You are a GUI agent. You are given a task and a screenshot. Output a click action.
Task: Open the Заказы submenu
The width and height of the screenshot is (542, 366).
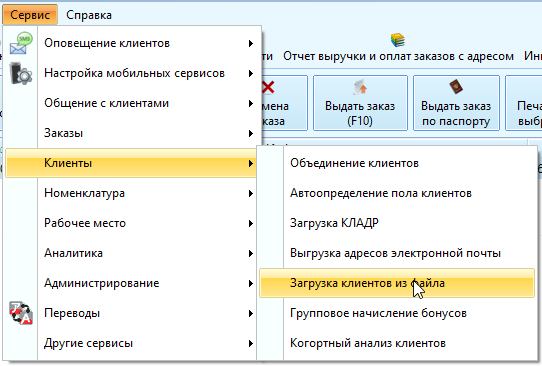point(131,133)
